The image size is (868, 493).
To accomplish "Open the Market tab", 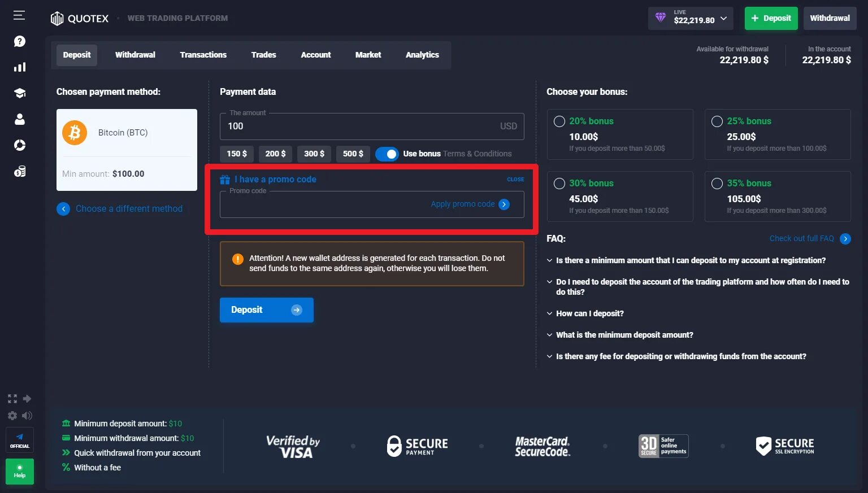I will click(368, 55).
